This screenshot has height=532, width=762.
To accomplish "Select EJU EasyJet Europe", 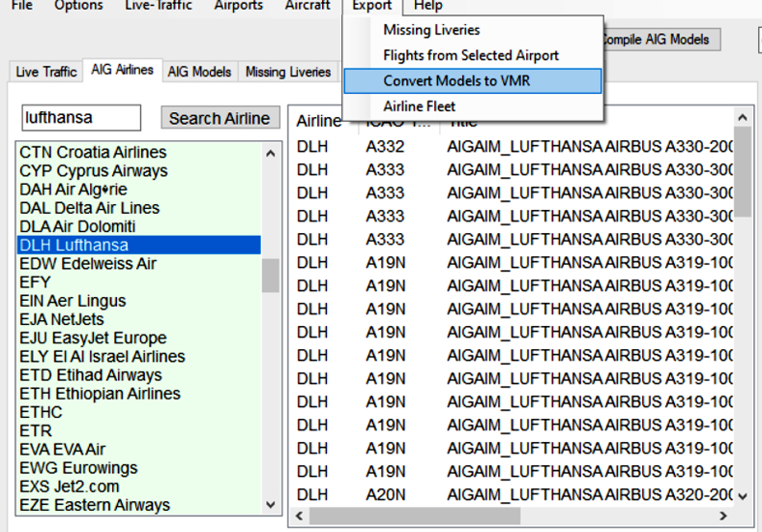I will tap(139, 338).
